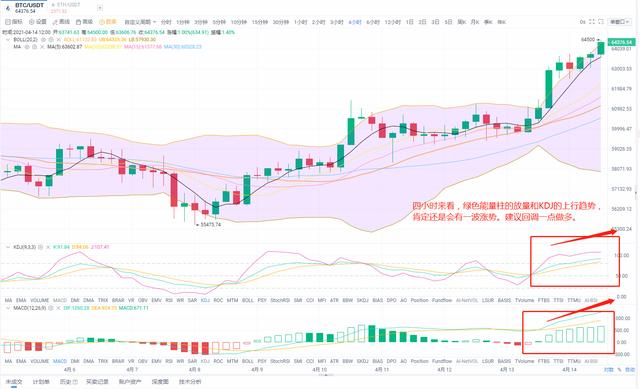640x389 pixels.
Task: Click the green 64376.54 current price label
Action: click(622, 42)
